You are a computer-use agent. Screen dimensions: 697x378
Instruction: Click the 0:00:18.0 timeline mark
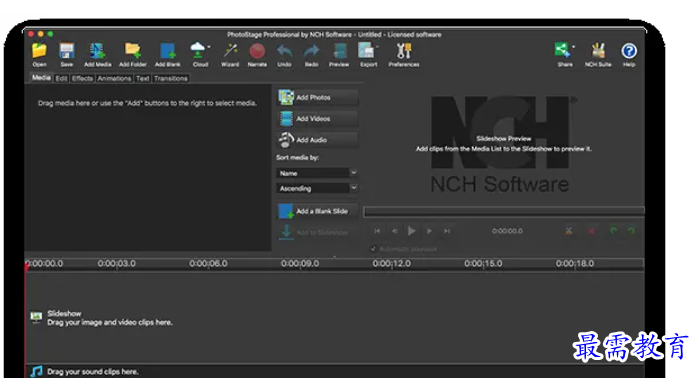tap(575, 263)
